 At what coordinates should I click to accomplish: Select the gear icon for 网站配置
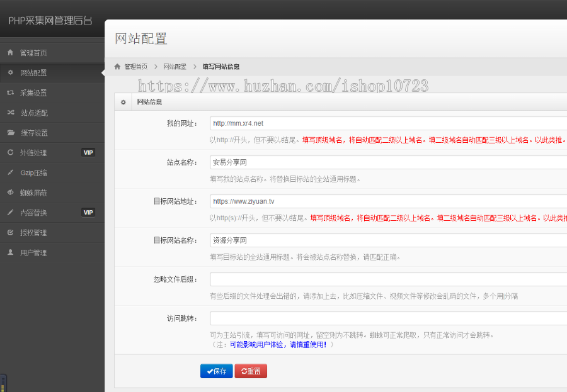click(11, 72)
